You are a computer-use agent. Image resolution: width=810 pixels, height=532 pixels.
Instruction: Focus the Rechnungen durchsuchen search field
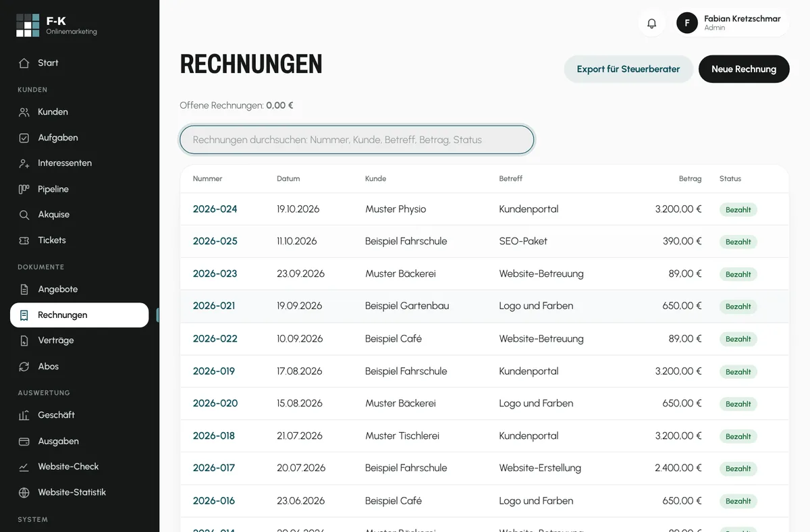tap(357, 140)
